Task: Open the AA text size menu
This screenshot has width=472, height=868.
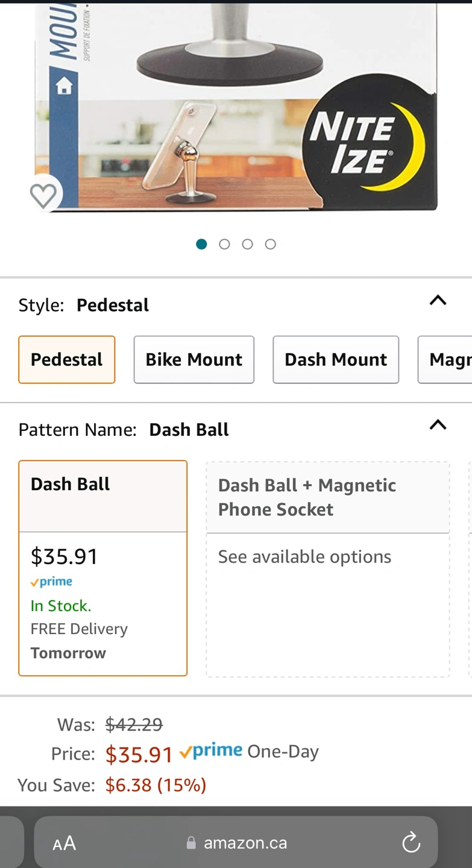Action: (65, 843)
